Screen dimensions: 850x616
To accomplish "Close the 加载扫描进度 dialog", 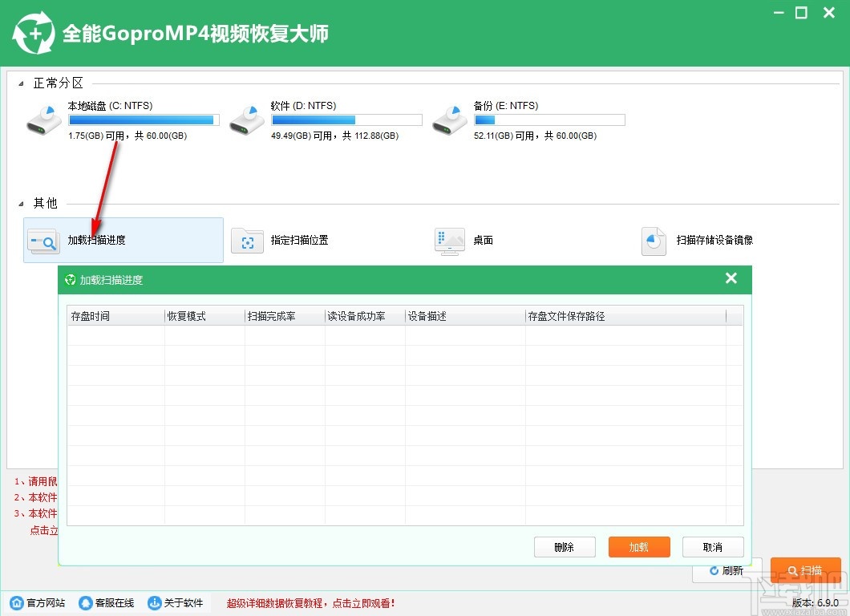I will pyautogui.click(x=731, y=278).
